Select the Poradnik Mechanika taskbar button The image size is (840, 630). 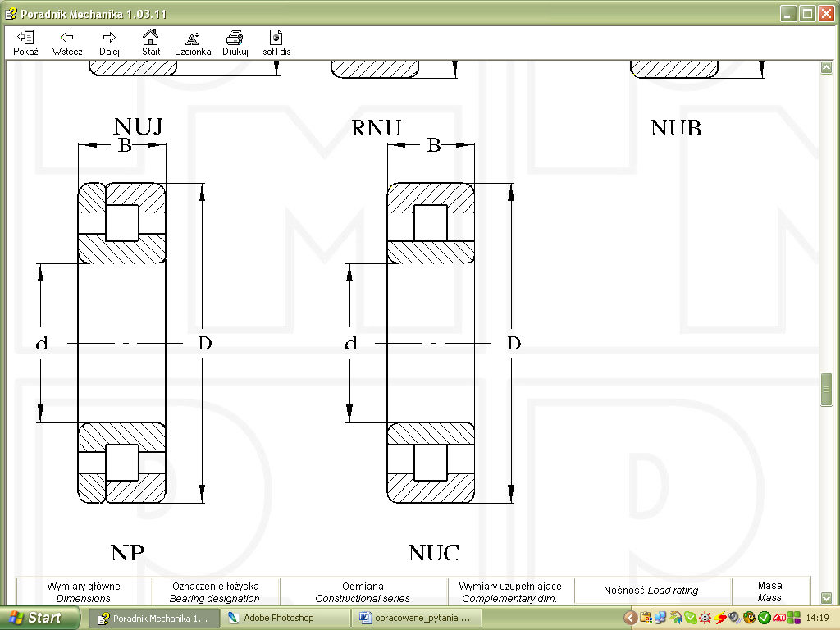153,618
